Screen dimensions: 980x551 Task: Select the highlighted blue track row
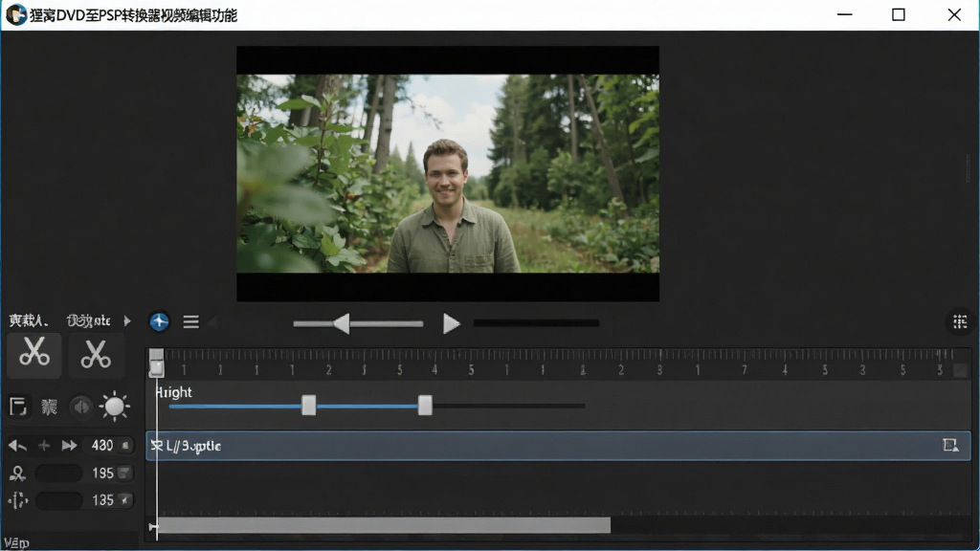pyautogui.click(x=558, y=446)
